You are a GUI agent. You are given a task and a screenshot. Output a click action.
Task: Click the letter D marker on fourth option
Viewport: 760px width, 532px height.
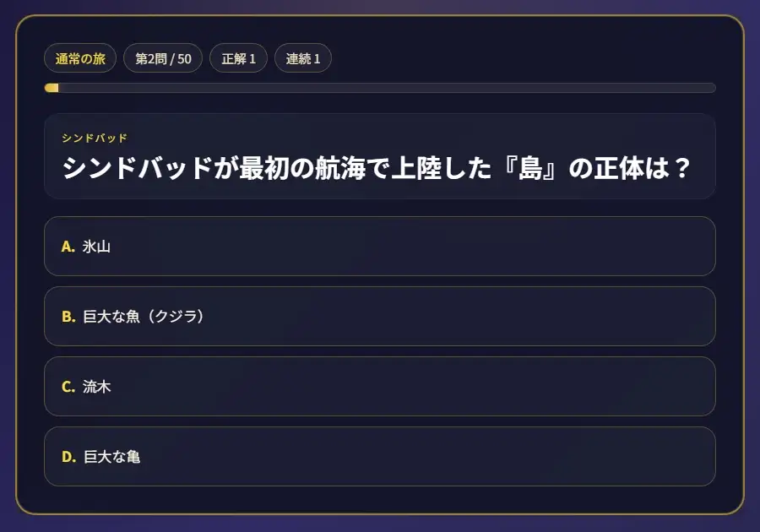pos(68,456)
